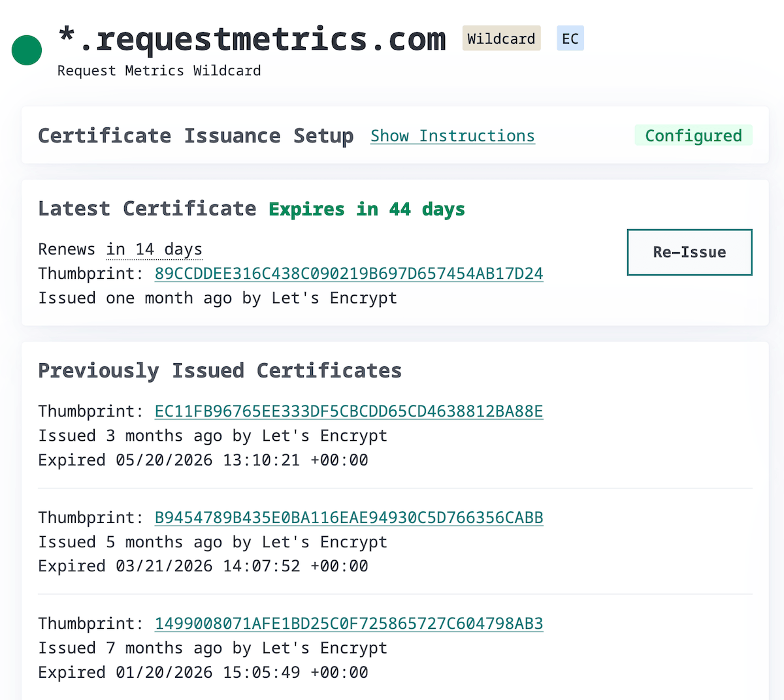Click "Expired 03/21/2026 14:07:52 +00:00" text
Viewport: 784px width, 700px height.
203,566
